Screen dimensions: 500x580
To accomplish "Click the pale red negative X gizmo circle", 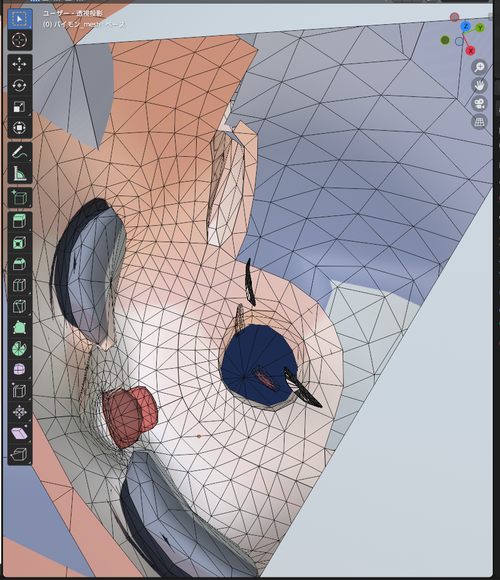I will click(455, 17).
